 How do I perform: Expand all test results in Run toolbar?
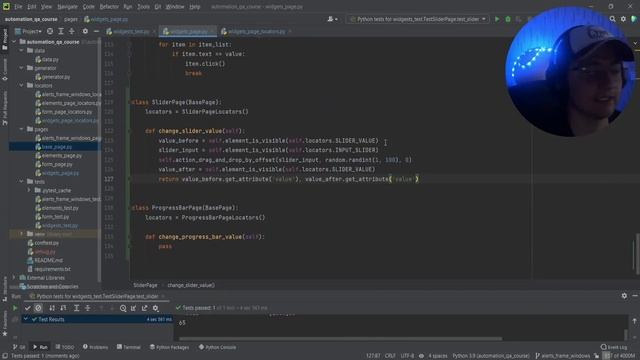point(76,308)
